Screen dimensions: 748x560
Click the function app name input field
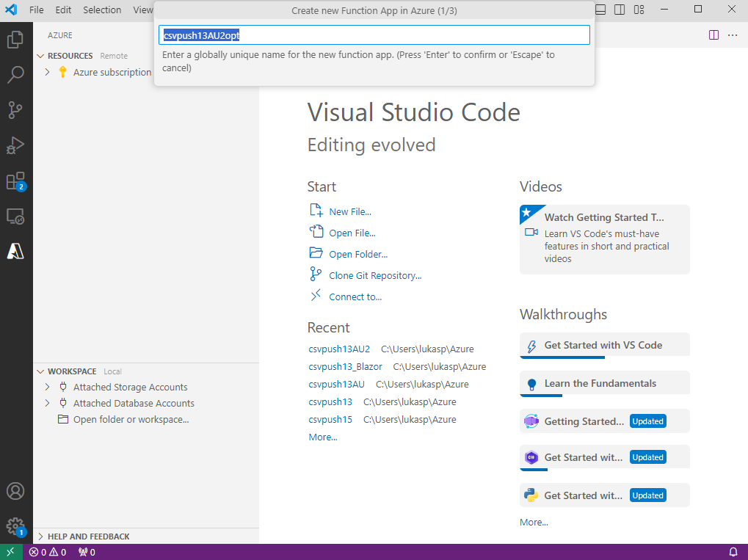(374, 35)
